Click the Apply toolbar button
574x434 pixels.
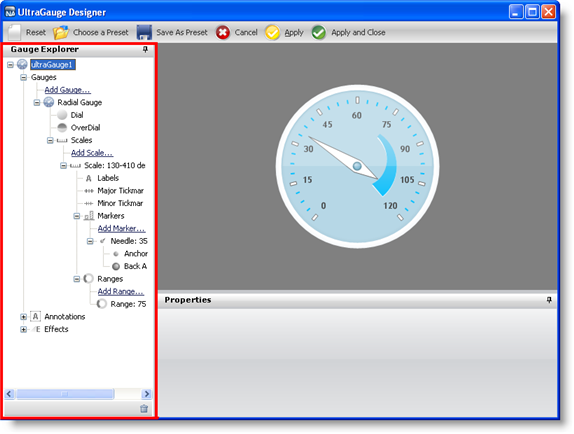coord(294,33)
